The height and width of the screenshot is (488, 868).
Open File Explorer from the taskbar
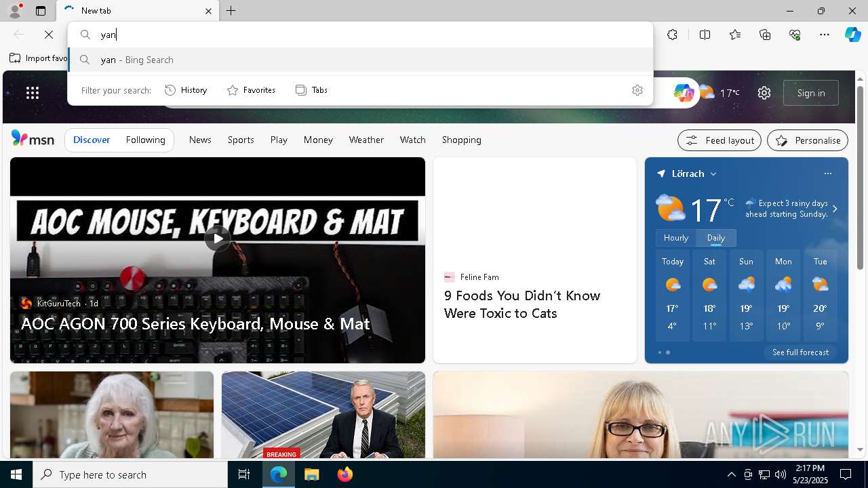coord(311,474)
